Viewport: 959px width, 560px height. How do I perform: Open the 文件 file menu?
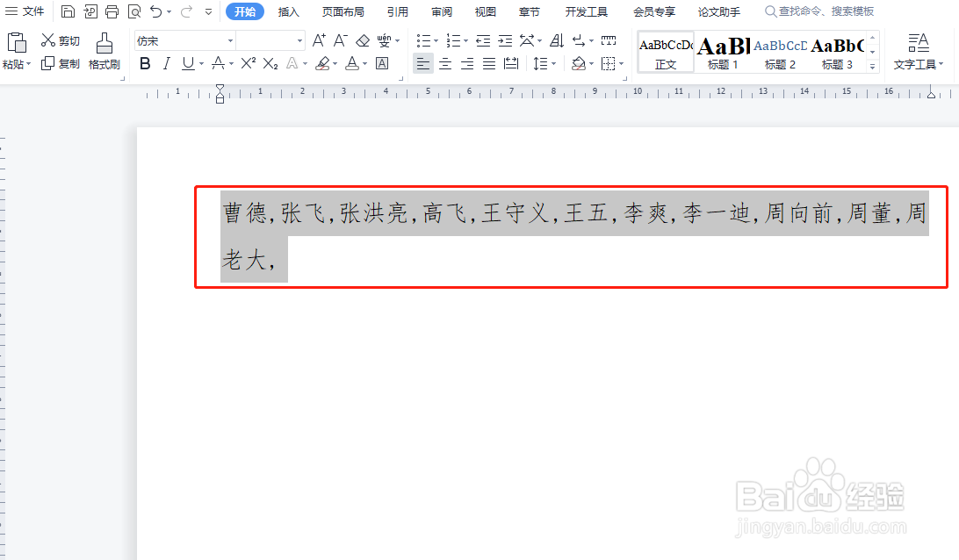(x=25, y=11)
